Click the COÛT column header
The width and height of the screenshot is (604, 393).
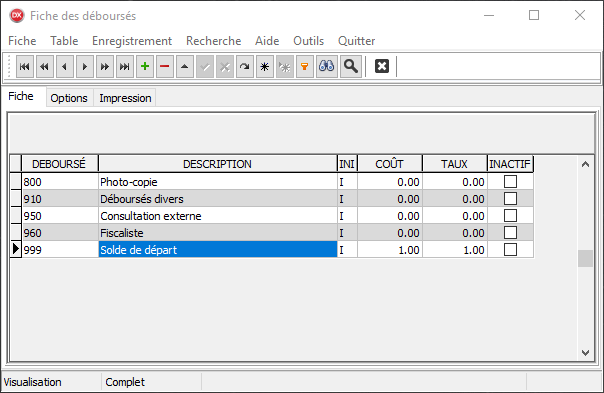point(389,164)
